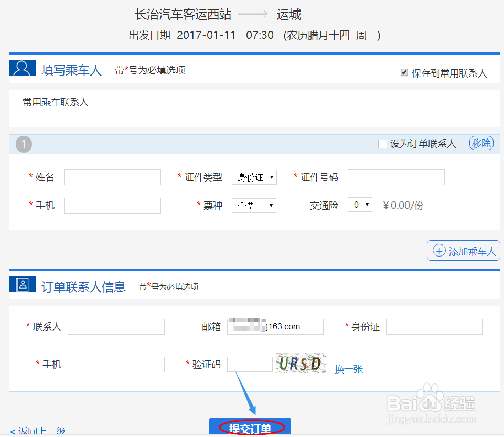Toggle the 保存到常用联系人 checkbox

[404, 72]
